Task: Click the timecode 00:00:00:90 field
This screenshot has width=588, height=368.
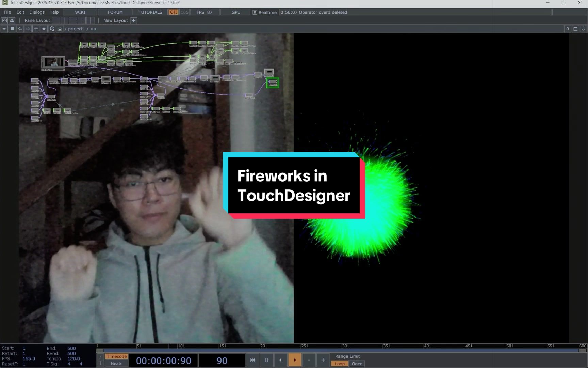Action: pos(164,361)
